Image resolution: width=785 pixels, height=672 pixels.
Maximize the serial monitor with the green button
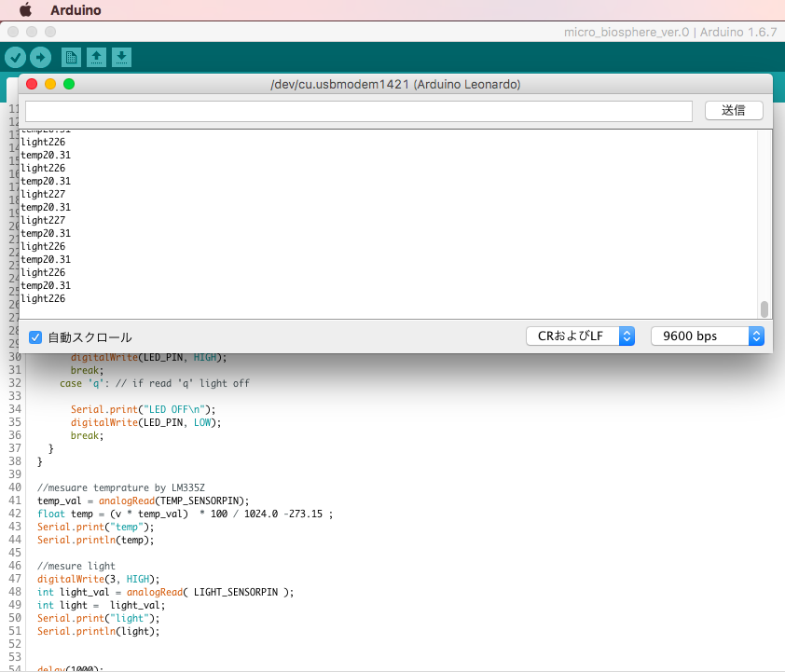point(69,84)
